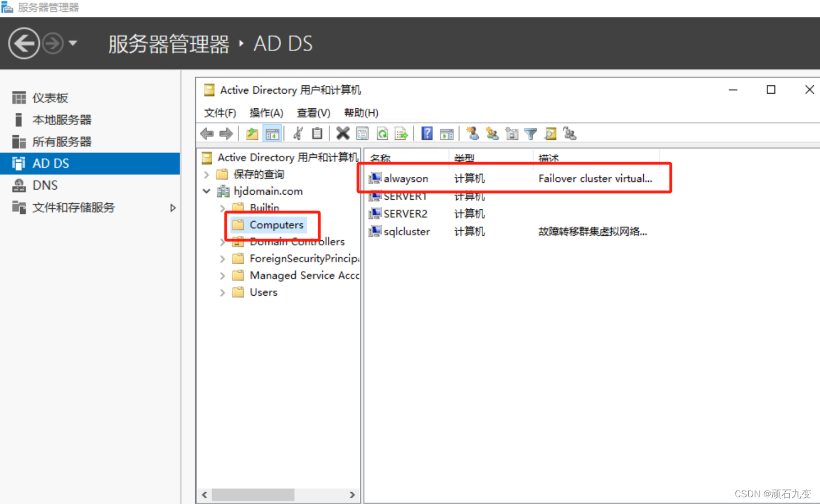Open the 操作(A) menu
This screenshot has width=820, height=504.
click(x=266, y=113)
